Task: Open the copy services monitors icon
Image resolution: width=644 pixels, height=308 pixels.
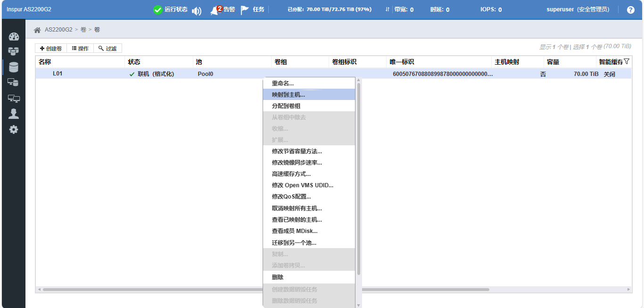Action: [x=14, y=98]
